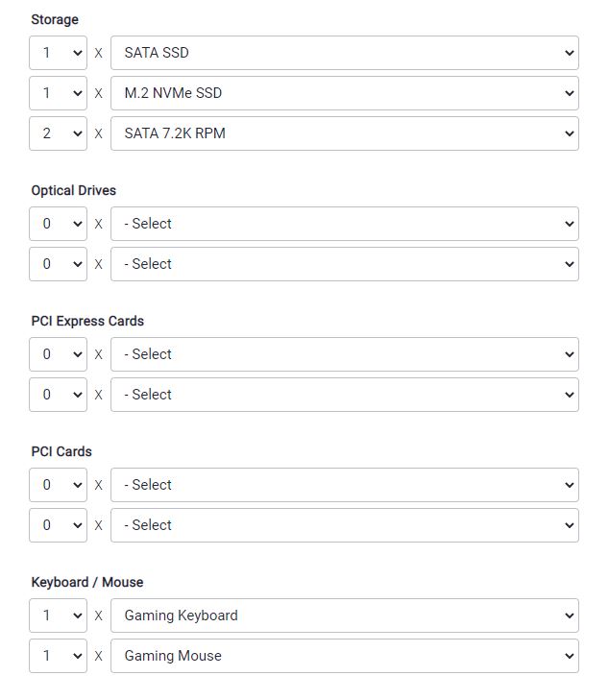
Task: Set quantity for first PCI card
Action: (x=58, y=485)
